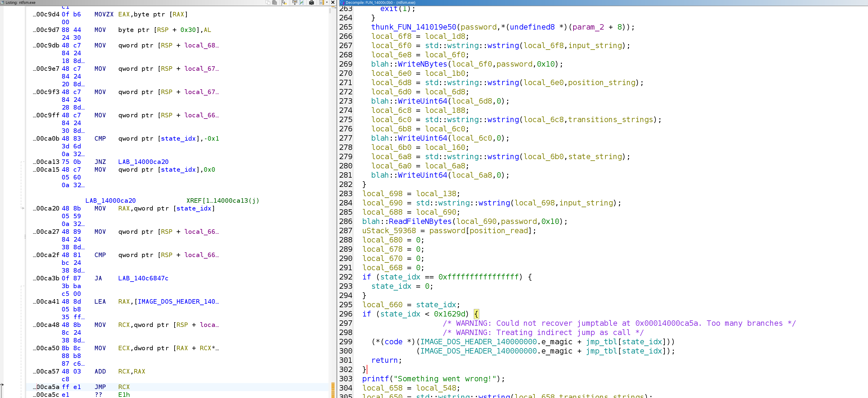Click camera snapshot icon in Listing
Screen dimensions: 868x398
coord(312,2)
